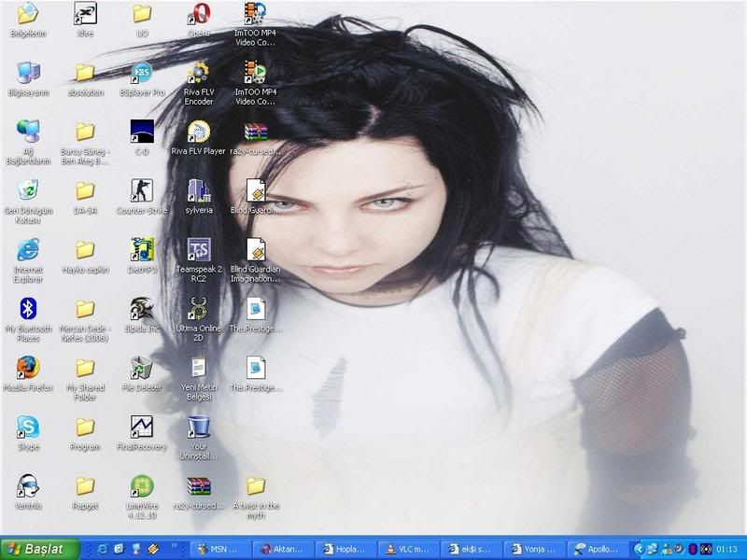Expand hidden system tray icons arrow
The image size is (747, 560).
pyautogui.click(x=639, y=550)
